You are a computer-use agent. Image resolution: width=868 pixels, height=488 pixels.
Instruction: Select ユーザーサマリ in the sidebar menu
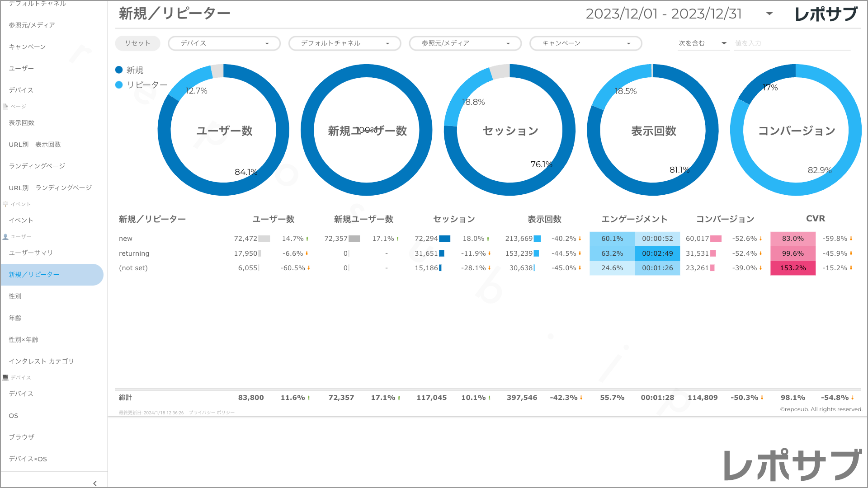pos(31,253)
